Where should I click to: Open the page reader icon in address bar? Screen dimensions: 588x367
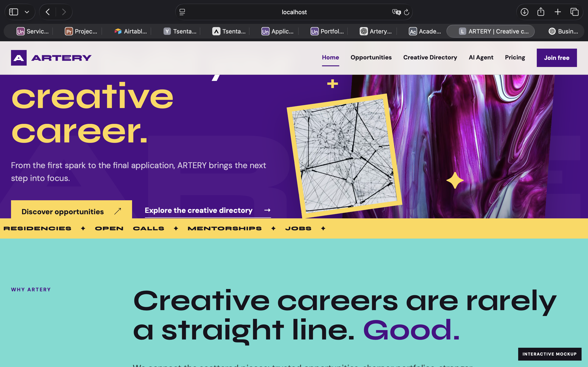182,12
